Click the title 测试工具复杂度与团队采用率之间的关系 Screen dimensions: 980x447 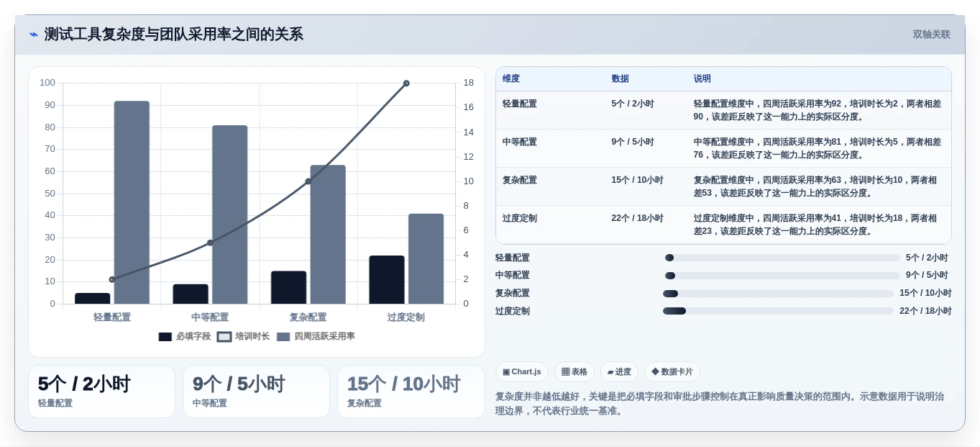[174, 35]
